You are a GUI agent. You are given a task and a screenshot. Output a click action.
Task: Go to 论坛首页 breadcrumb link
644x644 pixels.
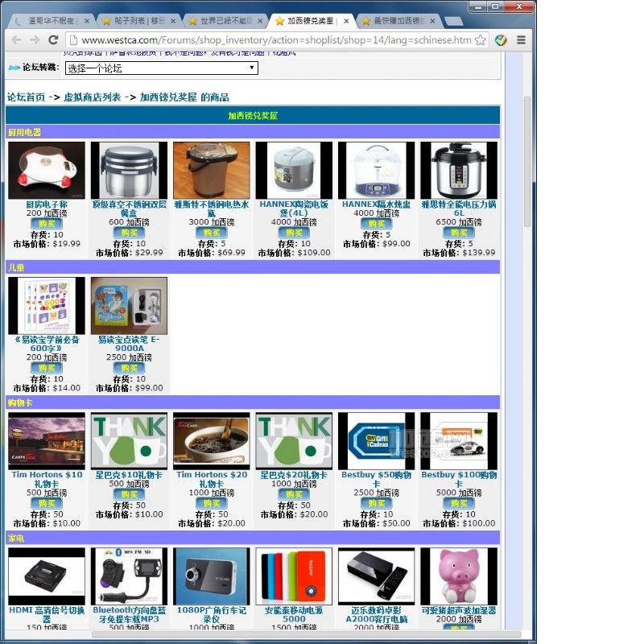pyautogui.click(x=26, y=97)
